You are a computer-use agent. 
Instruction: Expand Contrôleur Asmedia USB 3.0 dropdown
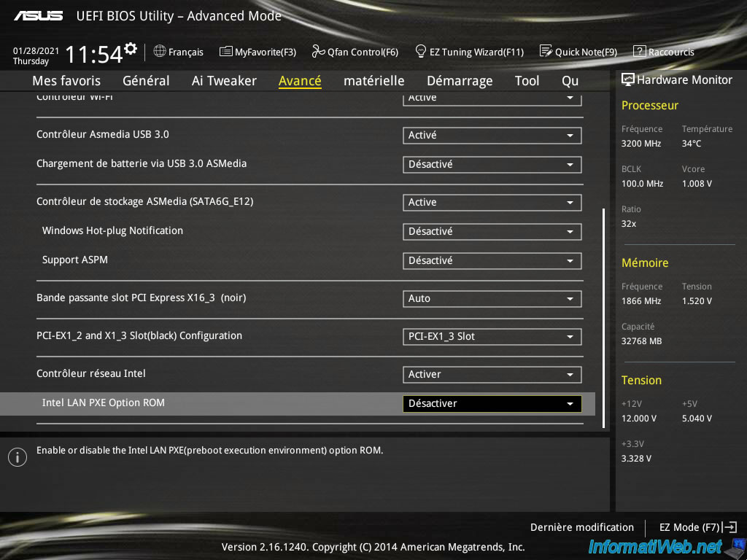click(492, 136)
